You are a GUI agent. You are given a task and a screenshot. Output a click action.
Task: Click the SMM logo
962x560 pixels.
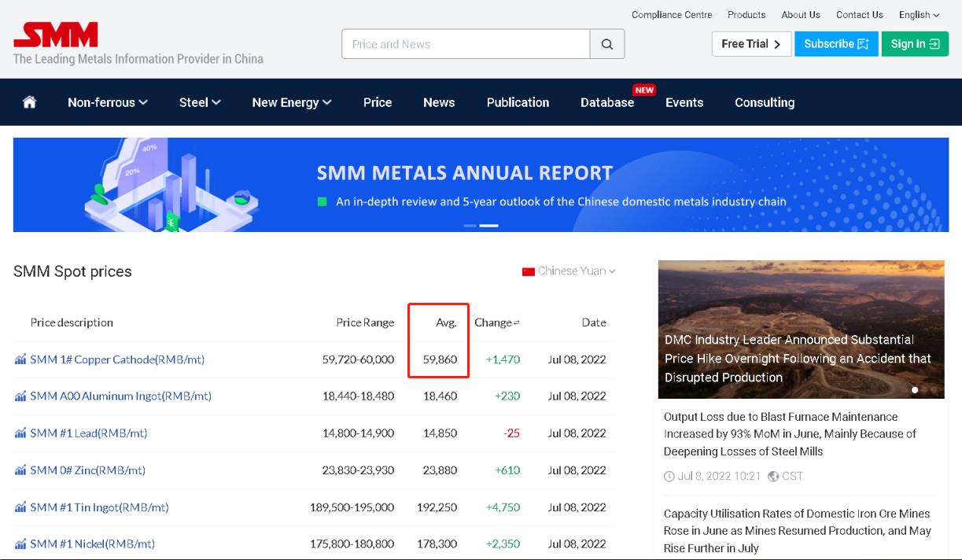coord(56,35)
